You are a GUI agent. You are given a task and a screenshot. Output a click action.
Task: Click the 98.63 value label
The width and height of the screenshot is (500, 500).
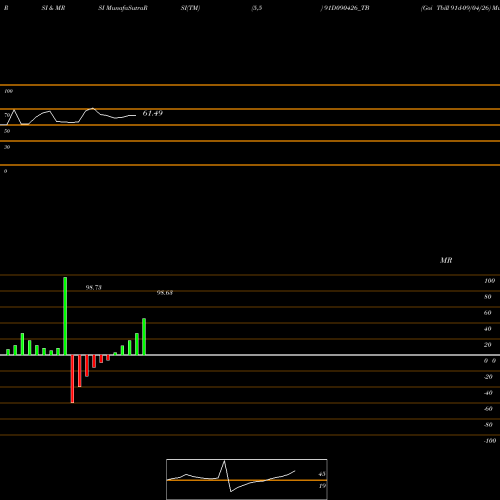pyautogui.click(x=165, y=293)
